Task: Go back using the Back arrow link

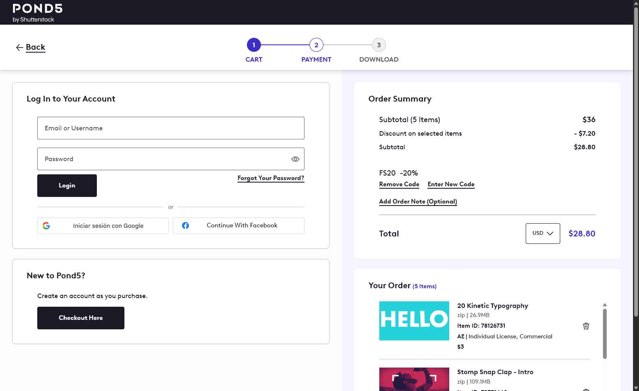Action: (x=31, y=47)
